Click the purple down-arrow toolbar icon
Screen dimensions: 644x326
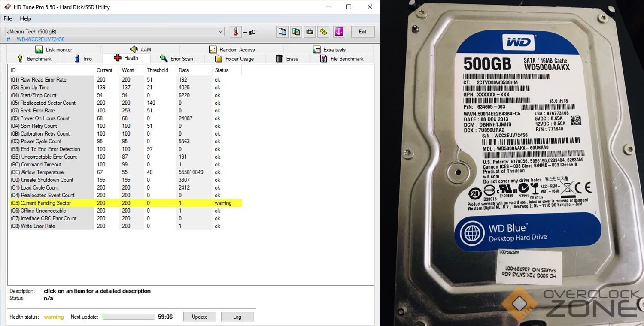pos(339,32)
